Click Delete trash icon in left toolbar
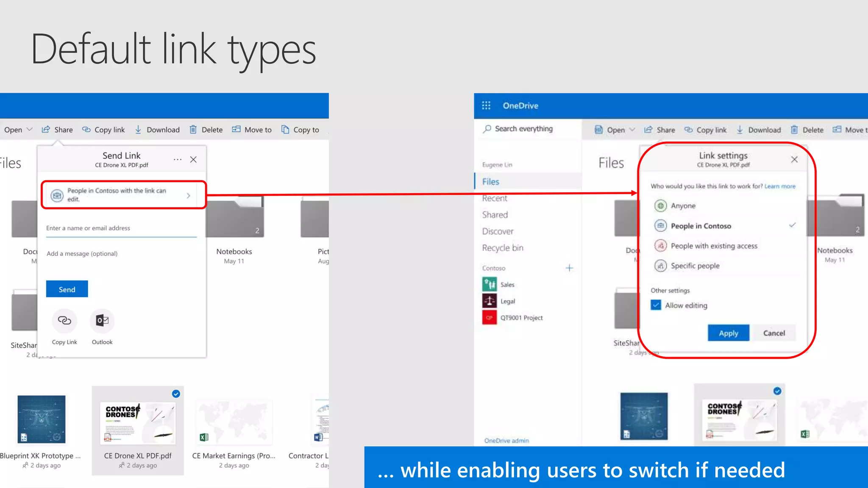 [x=193, y=130]
